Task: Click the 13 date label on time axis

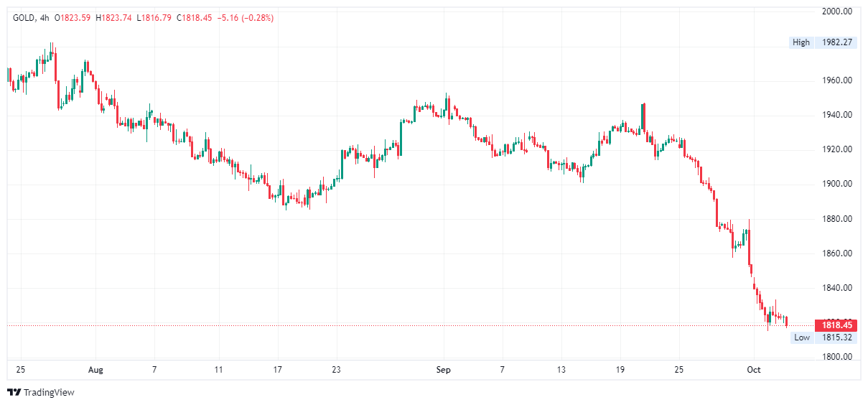Action: click(x=561, y=371)
